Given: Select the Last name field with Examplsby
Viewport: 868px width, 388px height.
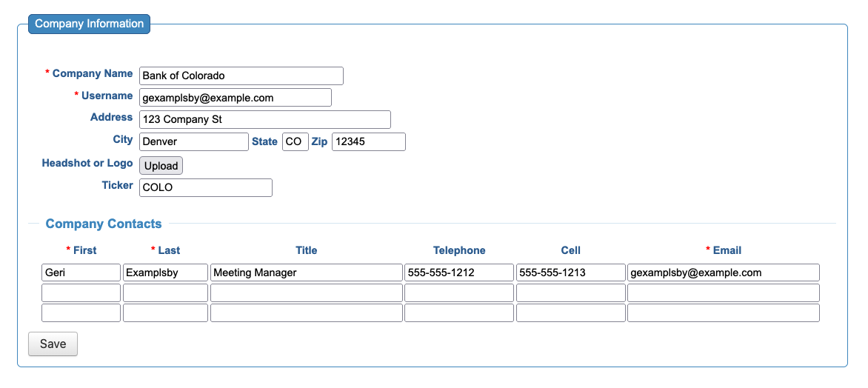Looking at the screenshot, I should (x=165, y=272).
